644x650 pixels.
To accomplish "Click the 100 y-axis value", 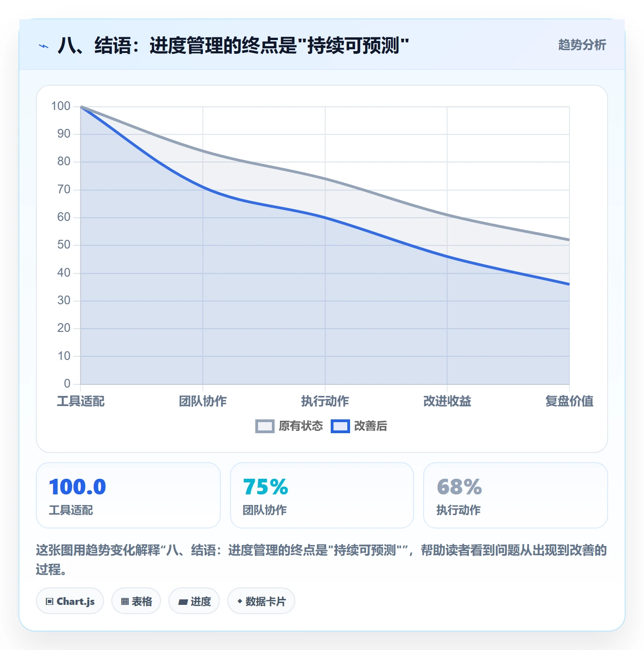I will [61, 106].
